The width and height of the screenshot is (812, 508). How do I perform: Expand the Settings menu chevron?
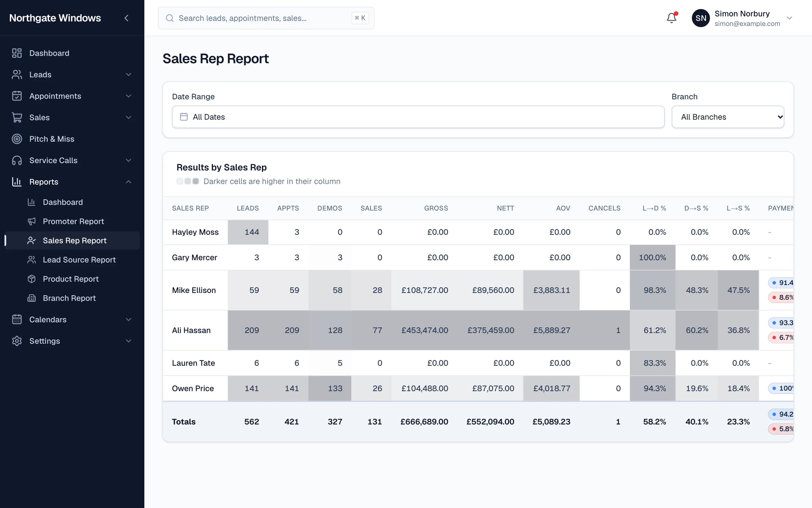(x=129, y=341)
